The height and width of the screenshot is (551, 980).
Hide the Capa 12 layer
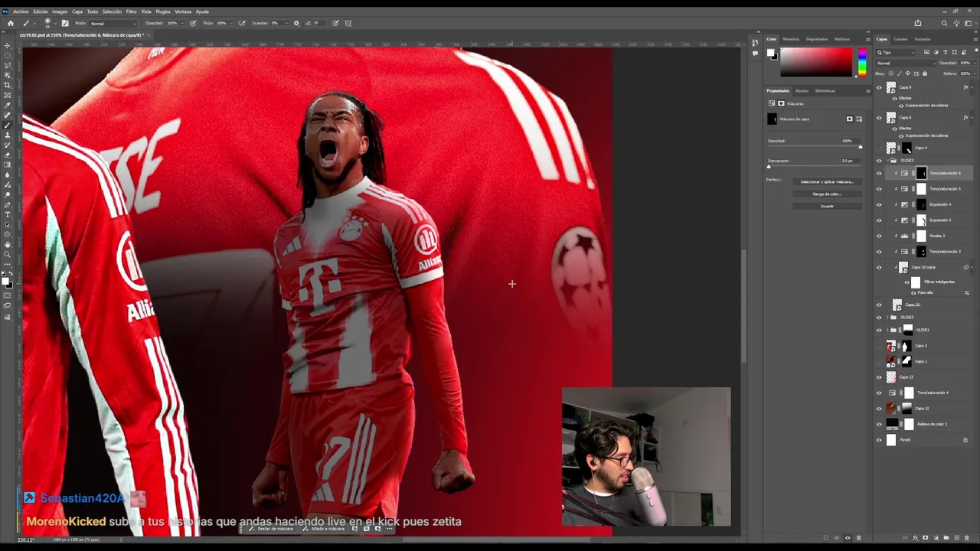879,408
